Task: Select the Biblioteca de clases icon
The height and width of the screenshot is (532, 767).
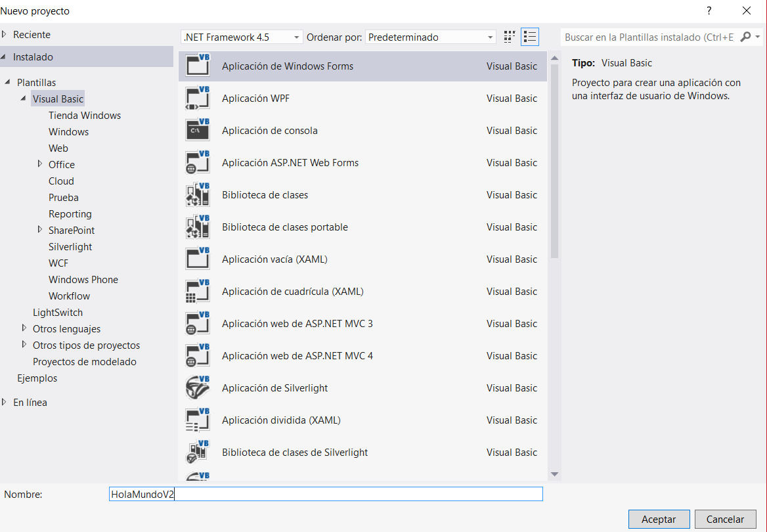Action: tap(197, 194)
